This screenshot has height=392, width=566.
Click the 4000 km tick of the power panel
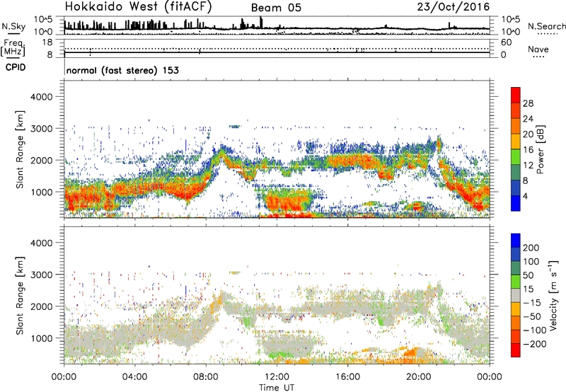pyautogui.click(x=42, y=97)
